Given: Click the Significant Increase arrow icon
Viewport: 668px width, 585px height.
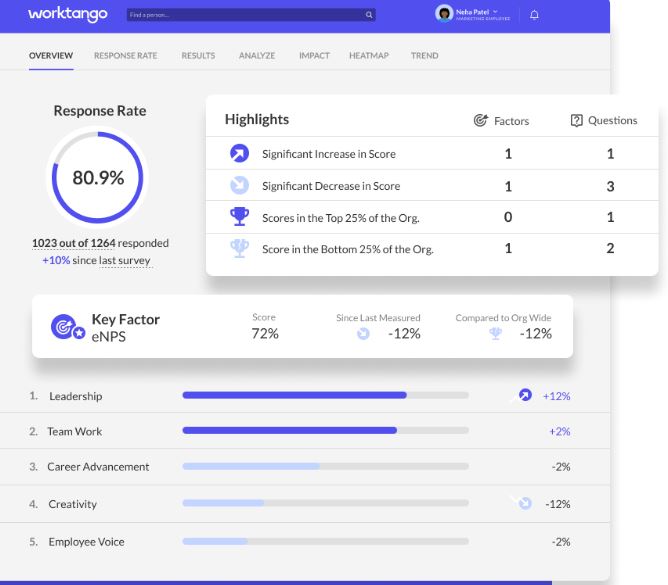Looking at the screenshot, I should tap(239, 153).
